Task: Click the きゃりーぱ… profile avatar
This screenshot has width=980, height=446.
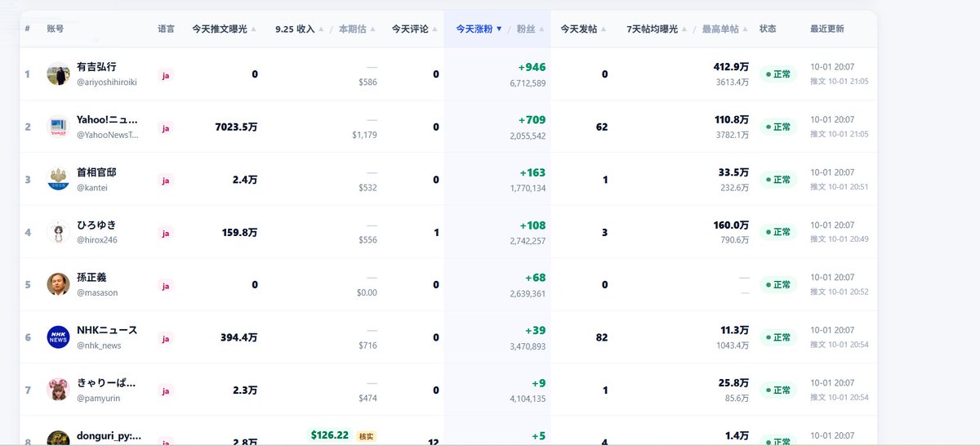Action: pos(58,390)
